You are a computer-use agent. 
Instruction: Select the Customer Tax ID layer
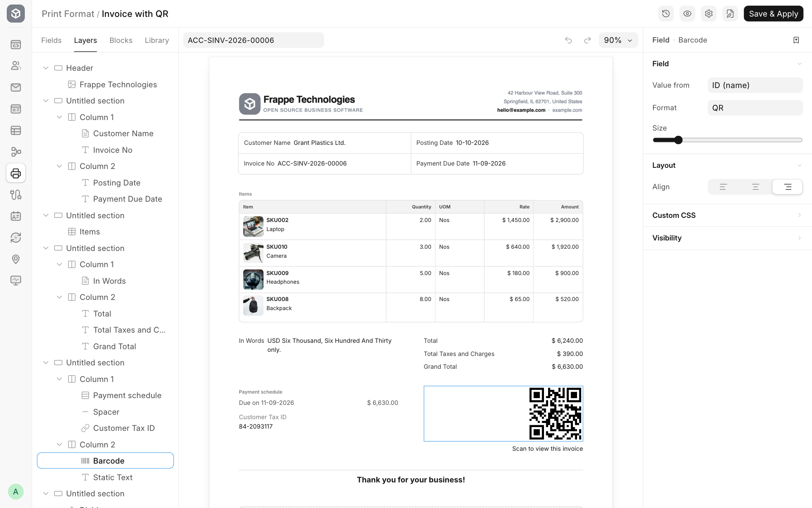click(x=105, y=428)
